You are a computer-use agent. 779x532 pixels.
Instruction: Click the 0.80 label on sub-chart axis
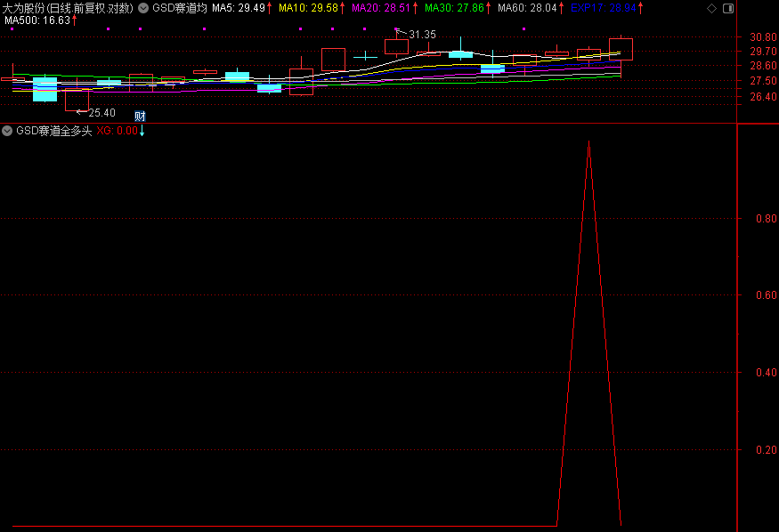[764, 218]
